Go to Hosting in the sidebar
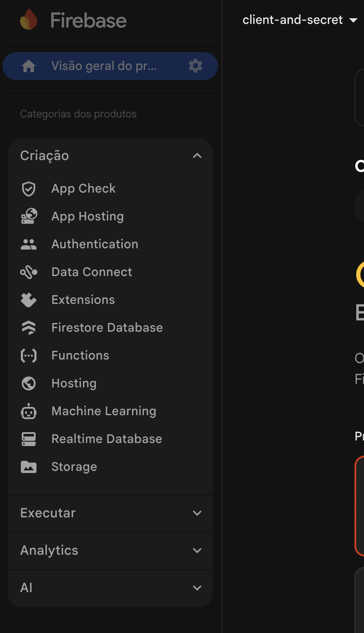 (74, 383)
